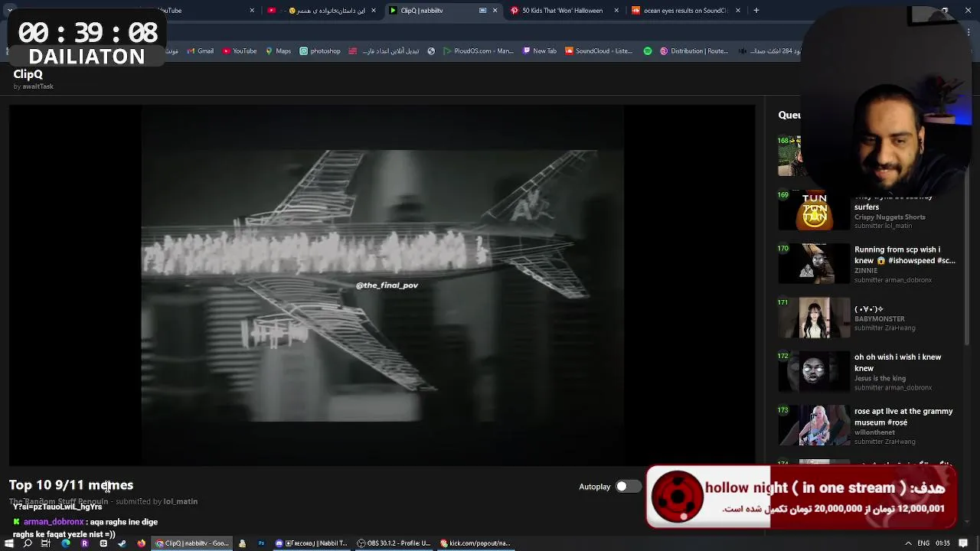Image resolution: width=980 pixels, height=551 pixels.
Task: Open the Firefox taskbar icon
Action: pyautogui.click(x=141, y=543)
